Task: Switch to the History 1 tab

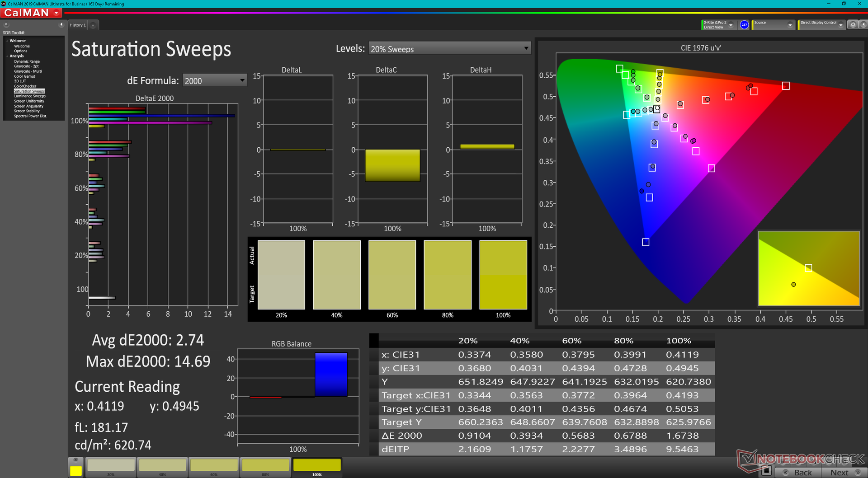Action: pyautogui.click(x=78, y=25)
